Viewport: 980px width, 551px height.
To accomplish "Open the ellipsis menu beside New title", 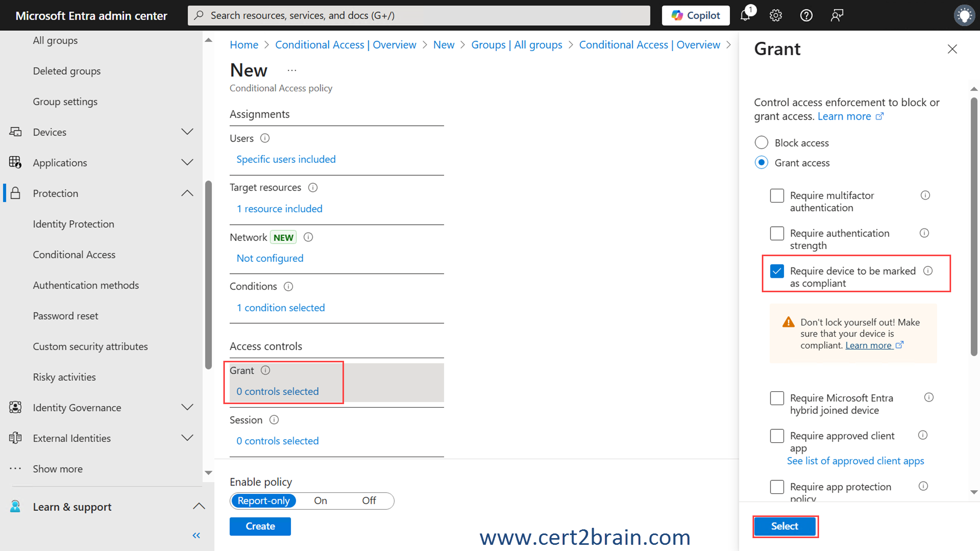I will 292,70.
